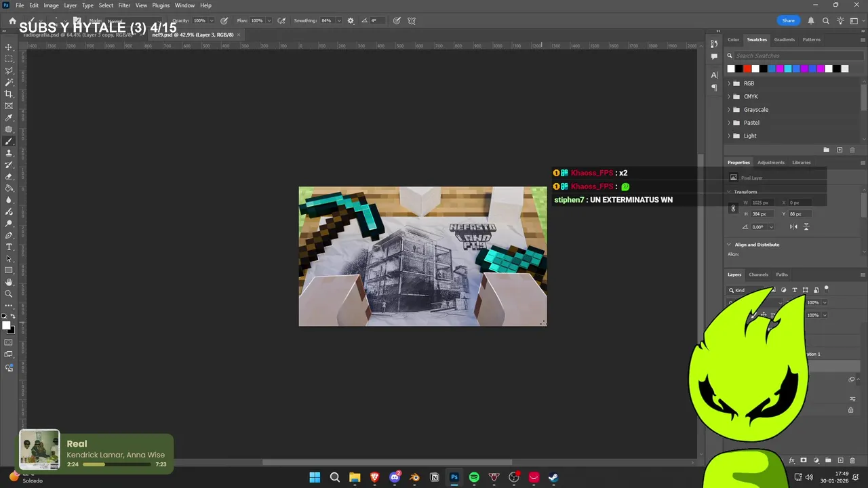This screenshot has width=868, height=488.
Task: Delete swatch trash icon in Swatches panel
Action: 852,150
